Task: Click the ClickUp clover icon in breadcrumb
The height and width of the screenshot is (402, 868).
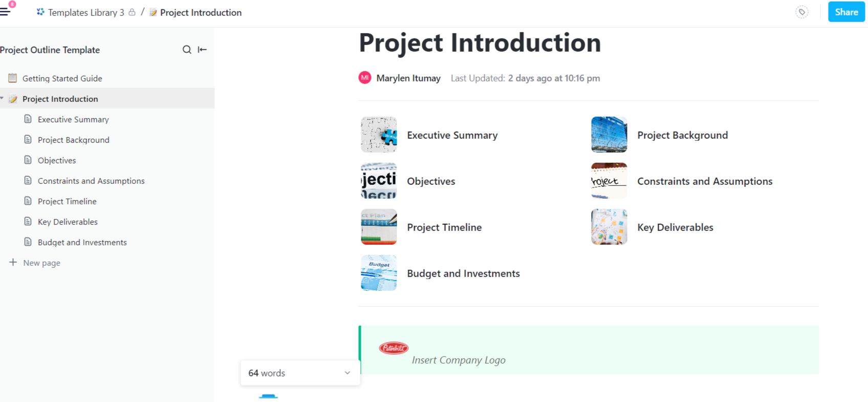Action: tap(39, 12)
